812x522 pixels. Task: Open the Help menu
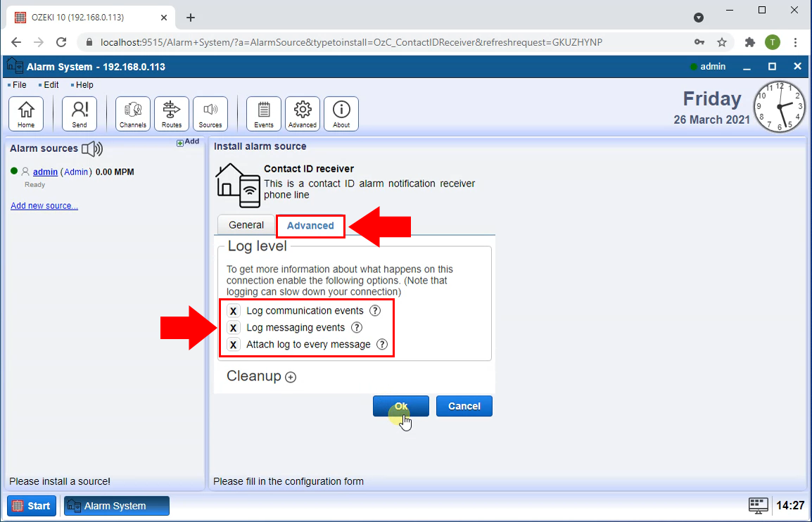point(84,85)
